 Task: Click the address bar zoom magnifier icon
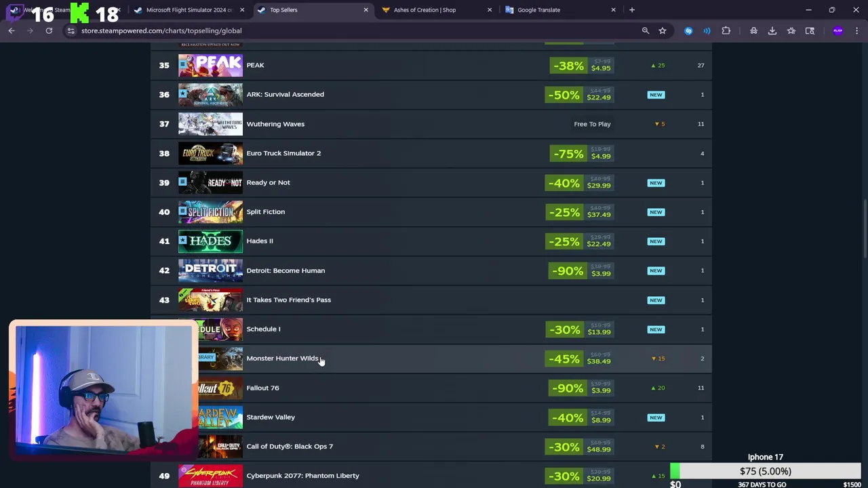point(646,30)
